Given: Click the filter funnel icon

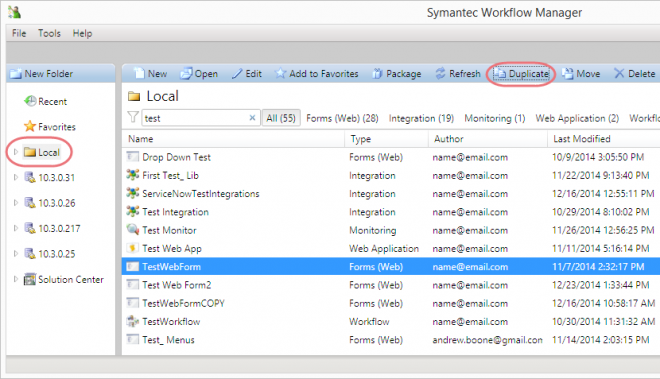Looking at the screenshot, I should click(133, 117).
